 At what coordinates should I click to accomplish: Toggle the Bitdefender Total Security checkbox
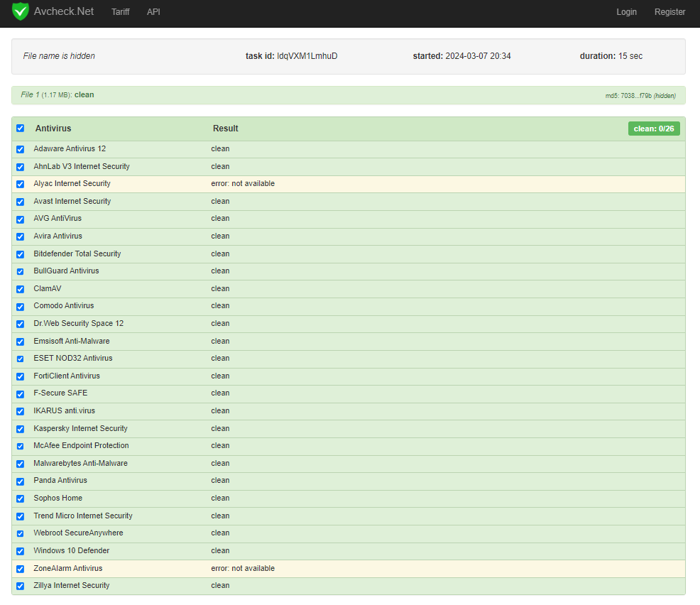tap(20, 254)
